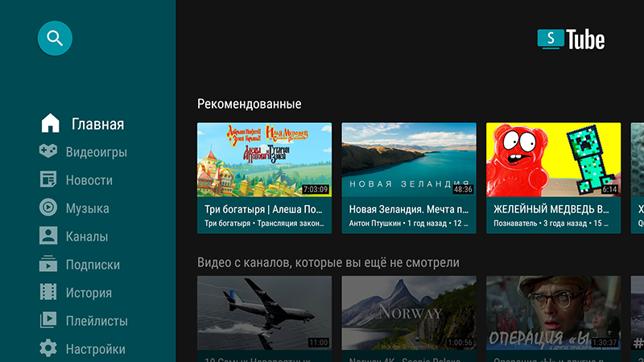Click the Подписки subscriptions icon
Viewport: 644px width, 362px height.
click(x=49, y=265)
